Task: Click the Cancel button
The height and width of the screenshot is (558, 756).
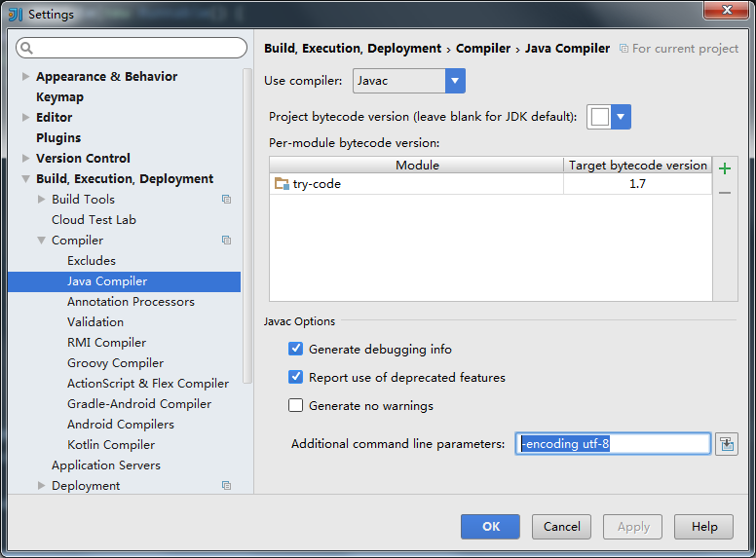Action: click(562, 527)
